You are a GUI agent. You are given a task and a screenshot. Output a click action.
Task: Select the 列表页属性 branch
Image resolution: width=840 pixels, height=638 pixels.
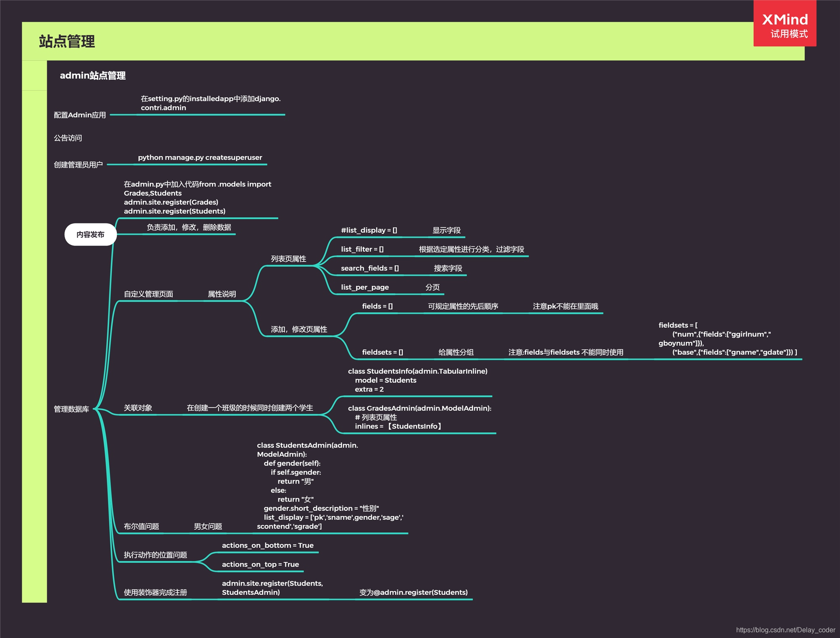[x=288, y=259]
